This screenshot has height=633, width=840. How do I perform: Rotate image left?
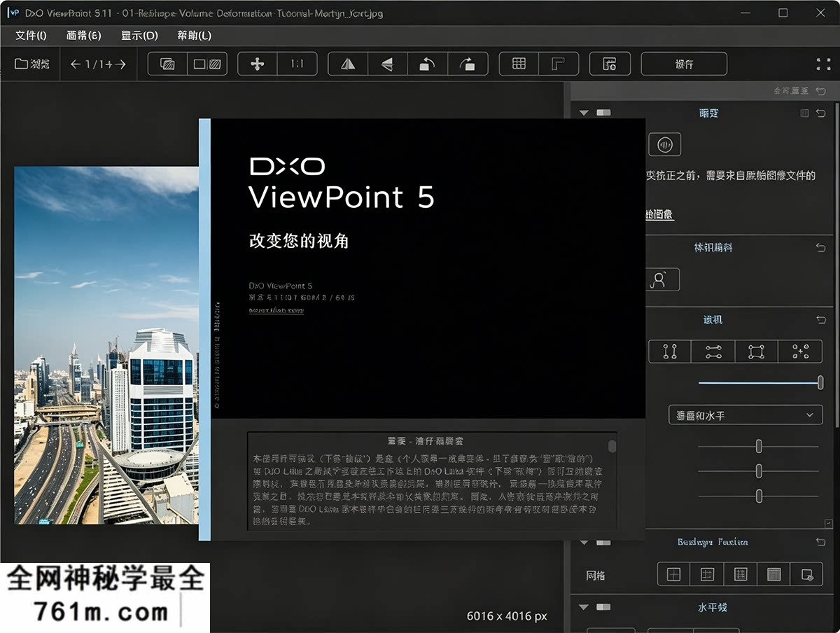pyautogui.click(x=427, y=64)
